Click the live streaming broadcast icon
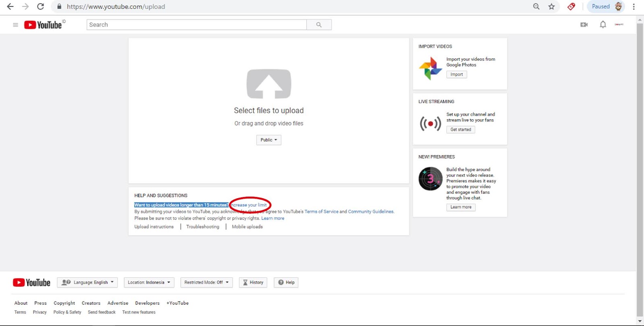644x326 pixels. tap(430, 124)
